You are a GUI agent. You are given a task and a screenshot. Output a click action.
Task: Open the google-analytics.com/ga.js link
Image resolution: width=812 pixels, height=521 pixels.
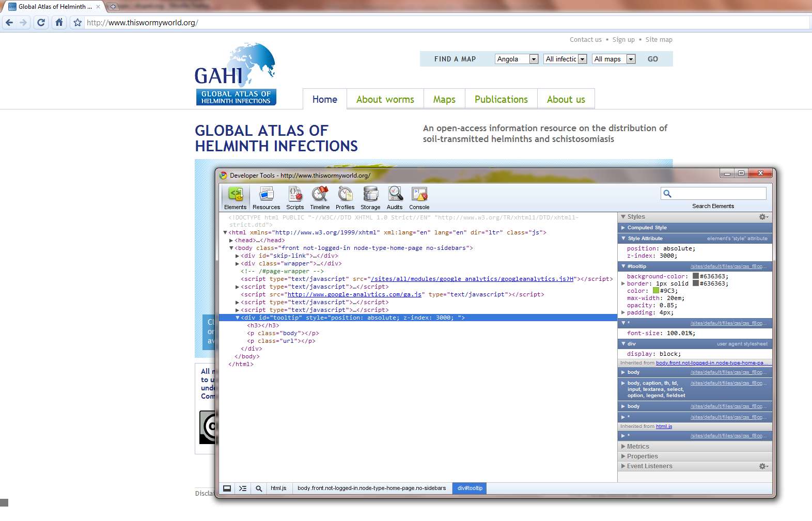[354, 295]
